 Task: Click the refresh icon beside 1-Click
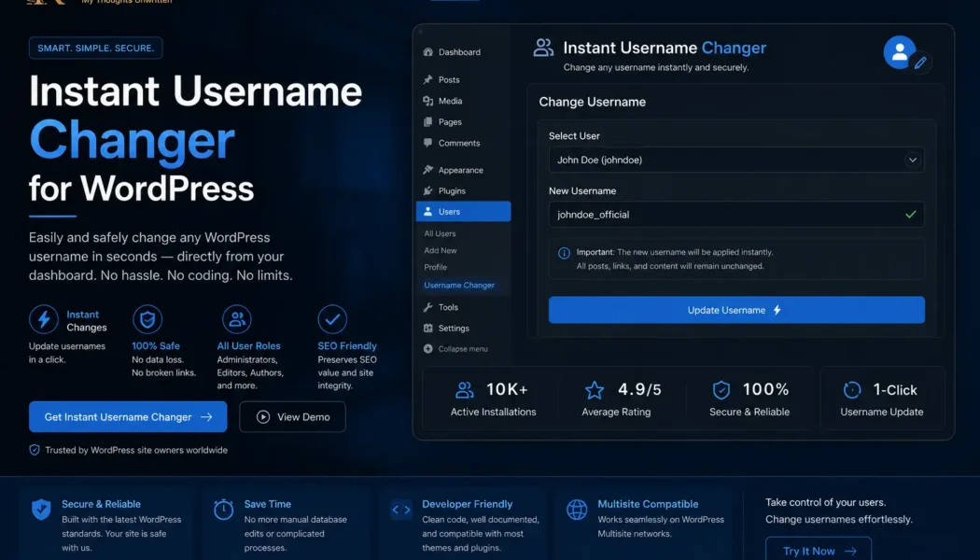pos(852,390)
